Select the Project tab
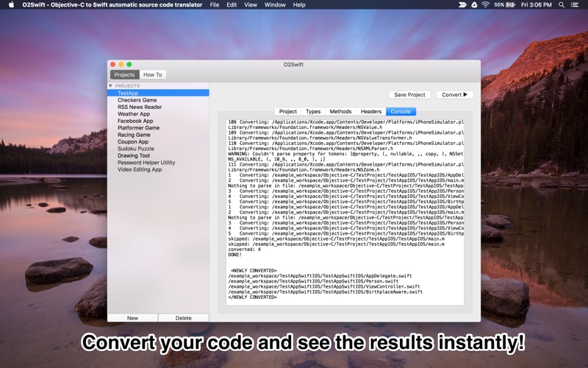 pos(288,112)
